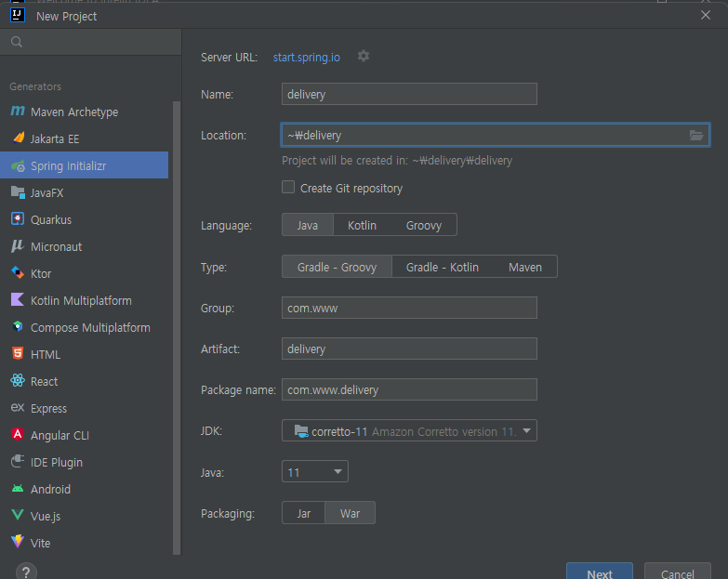The width and height of the screenshot is (728, 579).
Task: Click the IDE Plugin plug icon
Action: point(18,461)
